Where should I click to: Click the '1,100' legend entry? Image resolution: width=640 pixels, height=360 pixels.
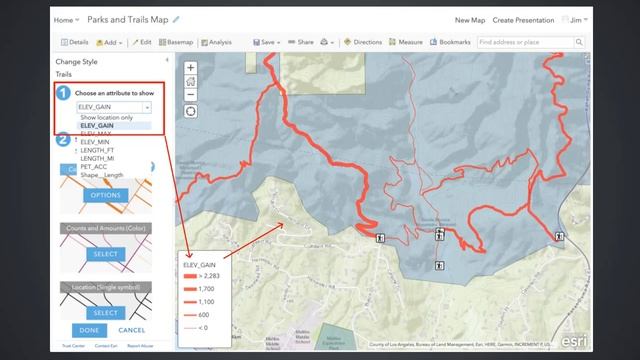click(199, 302)
